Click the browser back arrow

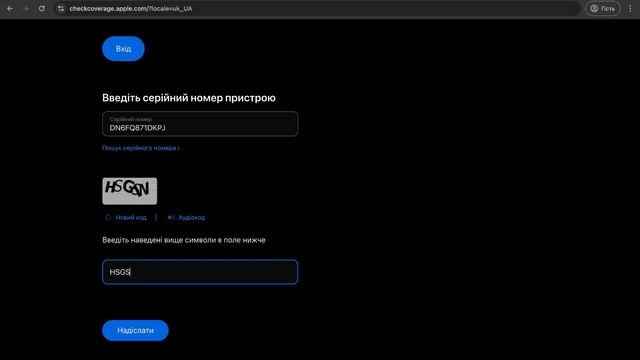(x=10, y=9)
